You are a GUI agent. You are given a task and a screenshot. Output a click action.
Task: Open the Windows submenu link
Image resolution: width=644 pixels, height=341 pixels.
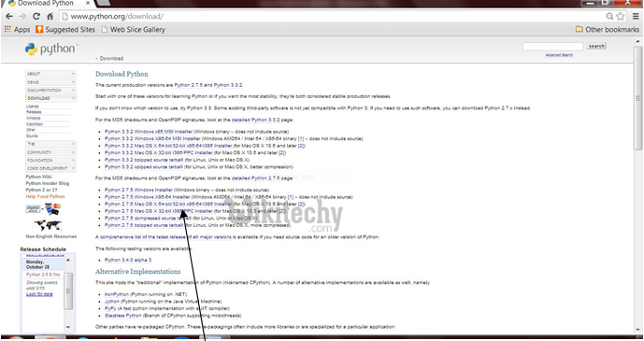coord(34,118)
